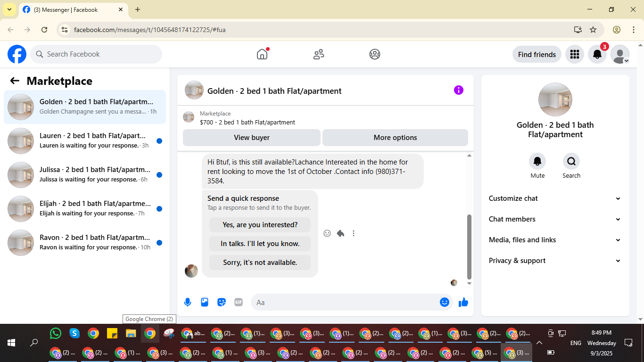Open Golden's conversation in the chat list
This screenshot has height=362, width=644.
[85, 107]
